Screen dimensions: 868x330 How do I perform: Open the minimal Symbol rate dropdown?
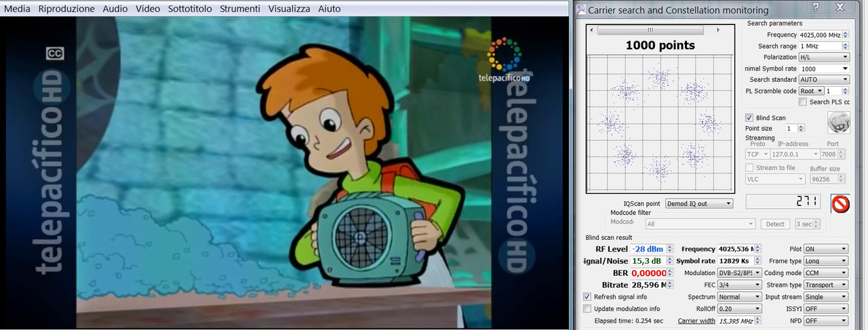click(x=824, y=68)
